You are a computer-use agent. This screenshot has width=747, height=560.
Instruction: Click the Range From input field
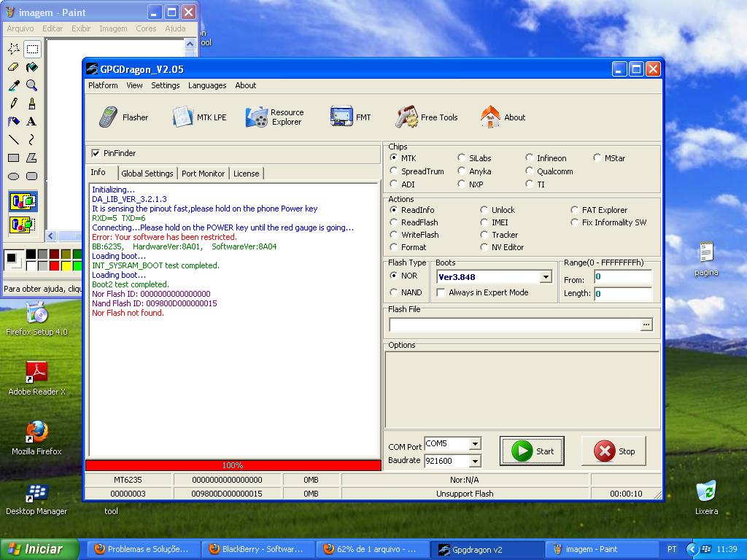[623, 277]
